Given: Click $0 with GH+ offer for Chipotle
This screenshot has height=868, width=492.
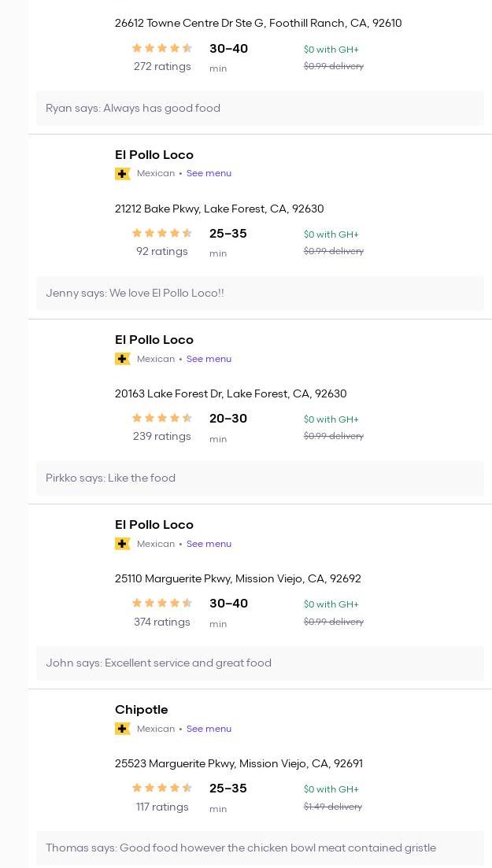Looking at the screenshot, I should tap(331, 789).
